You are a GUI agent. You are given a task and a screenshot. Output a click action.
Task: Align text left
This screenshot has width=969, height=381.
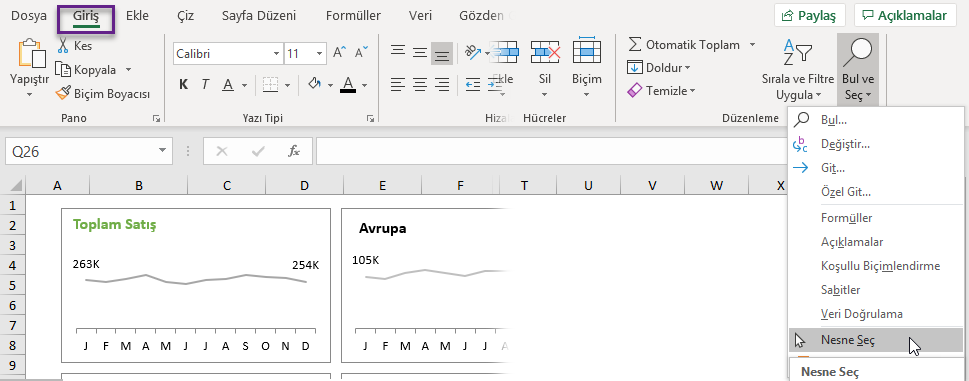coord(399,84)
